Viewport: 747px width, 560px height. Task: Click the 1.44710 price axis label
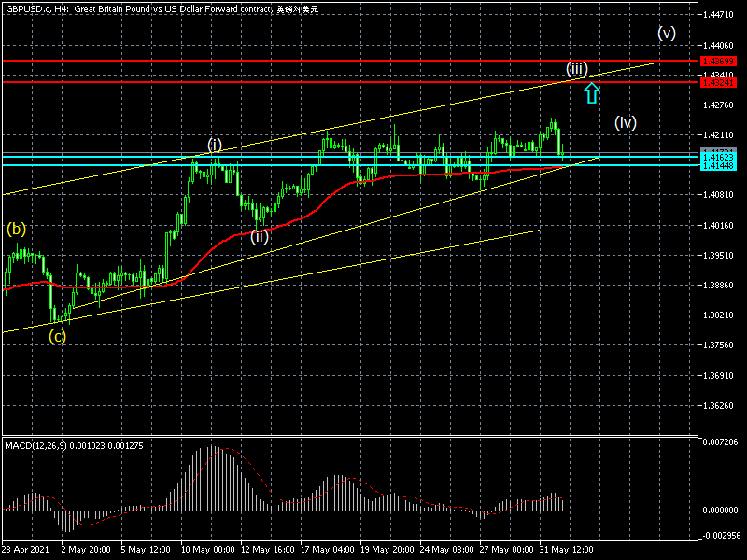pyautogui.click(x=720, y=15)
